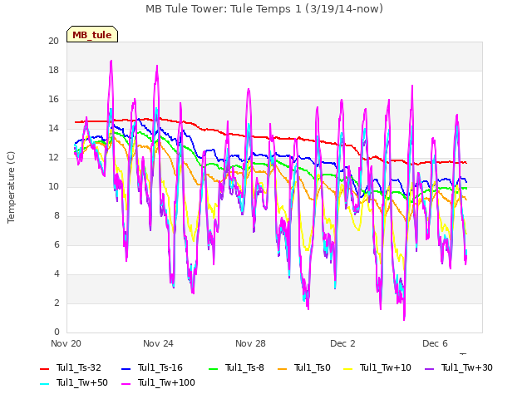Click the chart title MB Tule Tower
The height and width of the screenshot is (399, 532).
click(x=264, y=9)
